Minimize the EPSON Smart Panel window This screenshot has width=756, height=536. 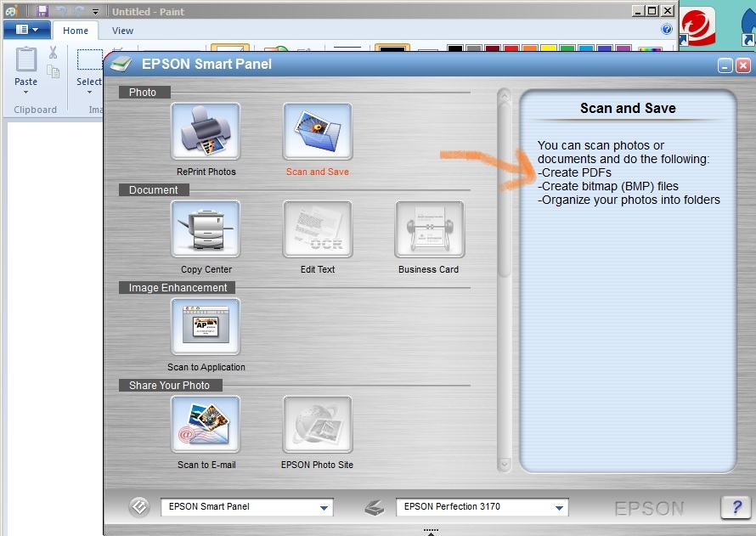click(x=725, y=65)
